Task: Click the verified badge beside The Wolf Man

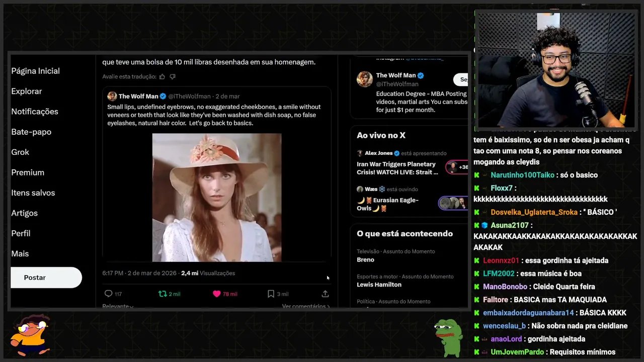Action: point(421,75)
